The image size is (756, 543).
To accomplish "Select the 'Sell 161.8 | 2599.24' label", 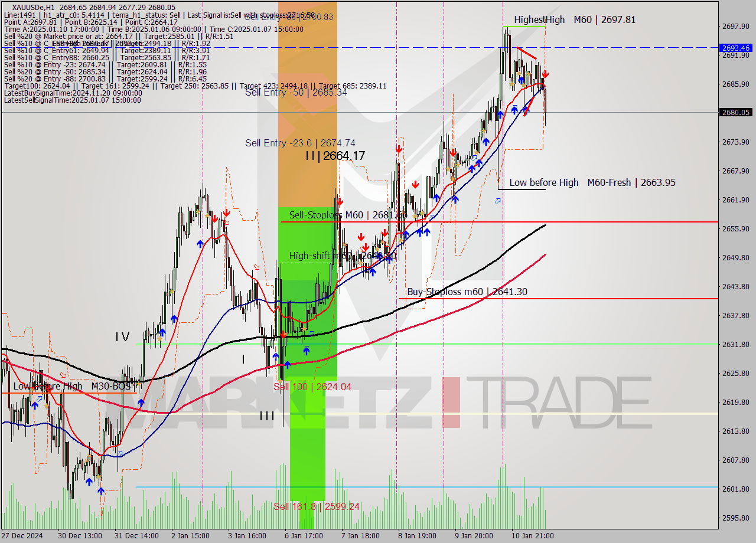I will click(316, 506).
